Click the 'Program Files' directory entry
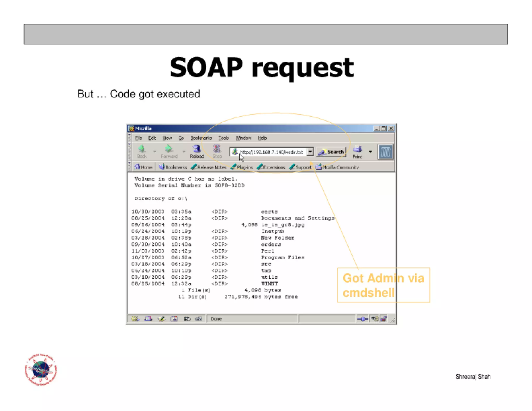 [283, 257]
